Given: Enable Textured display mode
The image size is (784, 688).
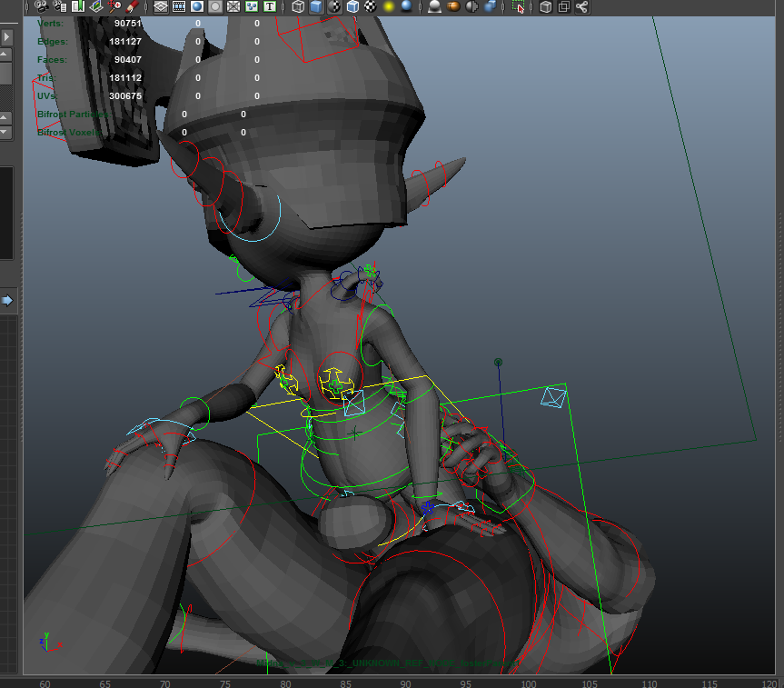Looking at the screenshot, I should click(x=371, y=6).
